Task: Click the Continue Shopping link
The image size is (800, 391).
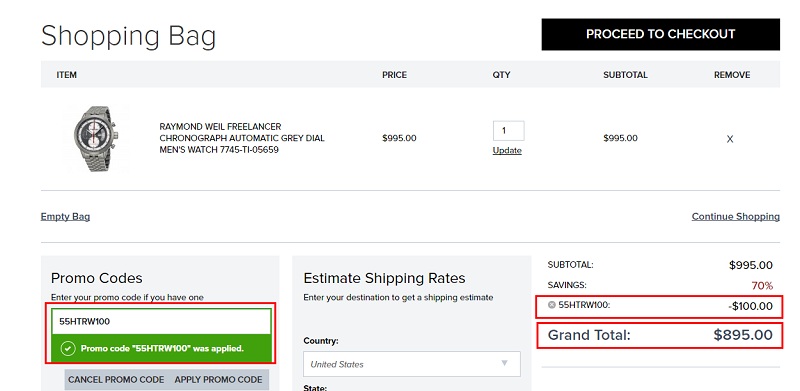Action: [x=735, y=216]
